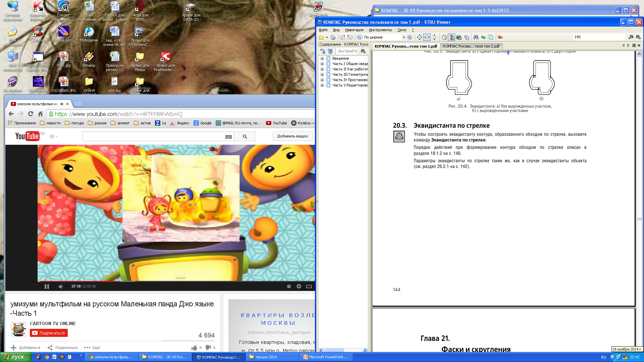This screenshot has height=362, width=644.
Task: Click the RU language indicator in tray
Action: click(603, 357)
